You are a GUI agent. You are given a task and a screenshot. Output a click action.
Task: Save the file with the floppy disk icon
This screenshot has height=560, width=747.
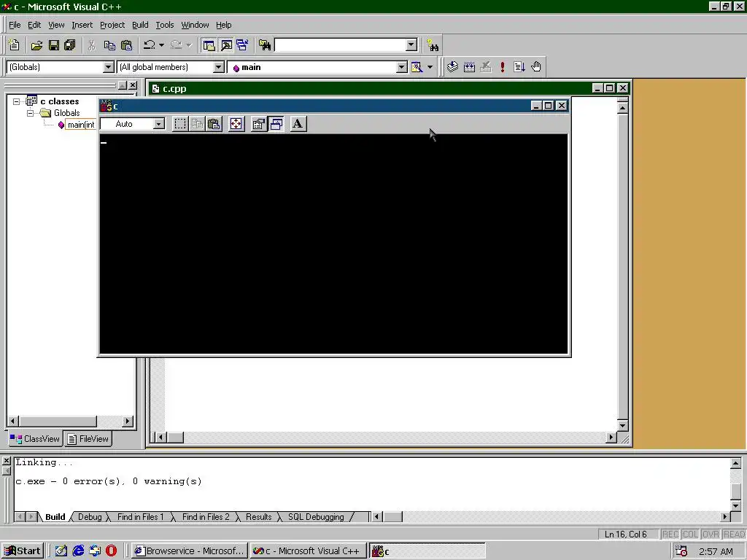click(x=54, y=45)
